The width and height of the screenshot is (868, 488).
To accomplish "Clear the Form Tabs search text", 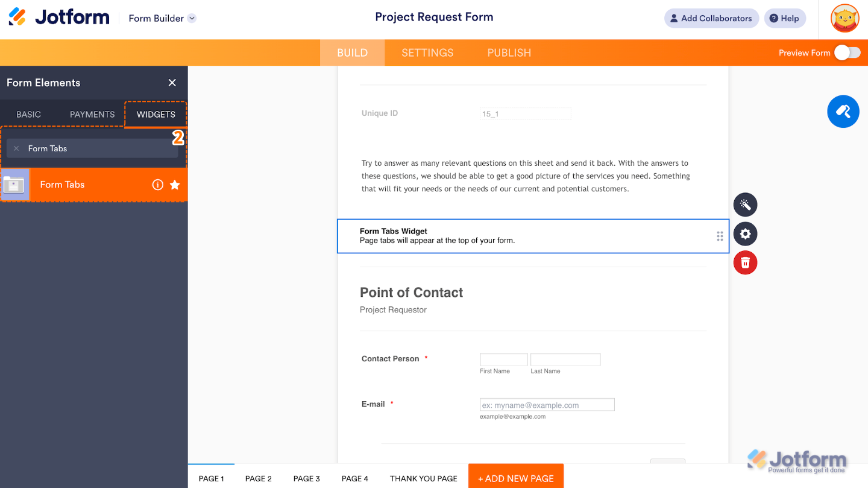I will pos(16,148).
